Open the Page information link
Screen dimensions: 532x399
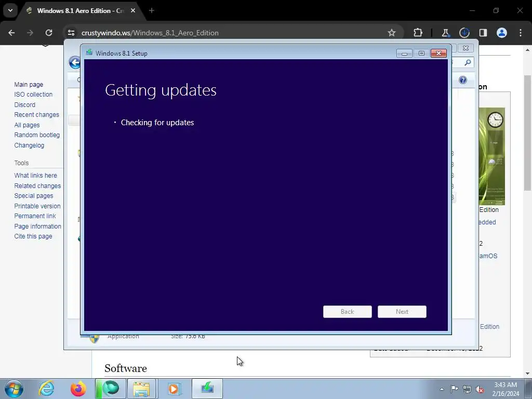37,227
